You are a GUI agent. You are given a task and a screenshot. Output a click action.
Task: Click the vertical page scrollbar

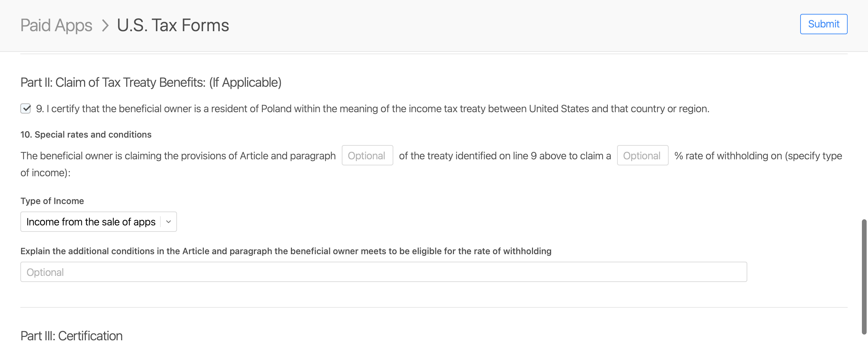(864, 277)
